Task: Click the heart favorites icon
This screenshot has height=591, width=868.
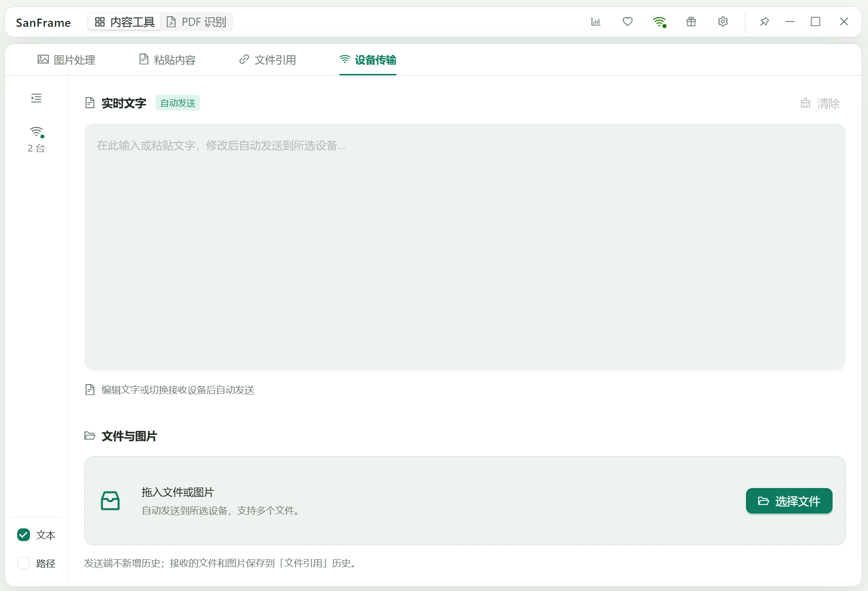Action: coord(628,22)
